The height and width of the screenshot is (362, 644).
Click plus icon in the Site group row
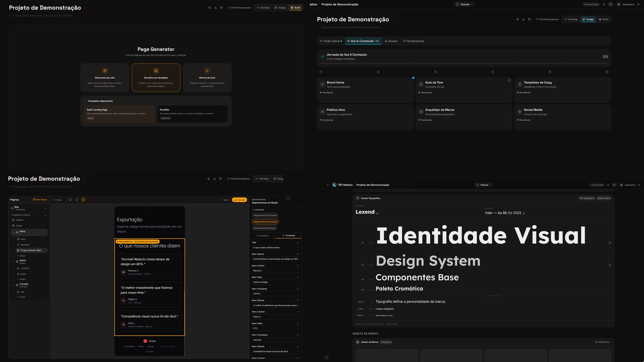point(46,208)
